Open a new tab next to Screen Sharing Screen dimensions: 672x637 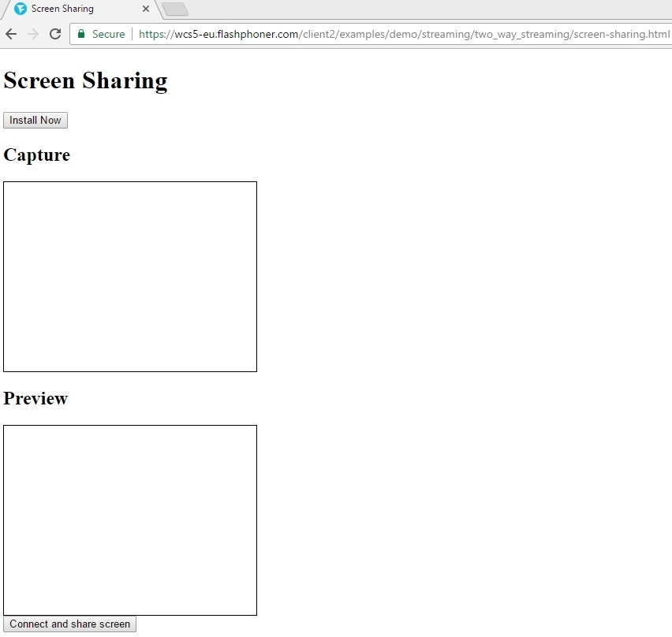click(175, 9)
